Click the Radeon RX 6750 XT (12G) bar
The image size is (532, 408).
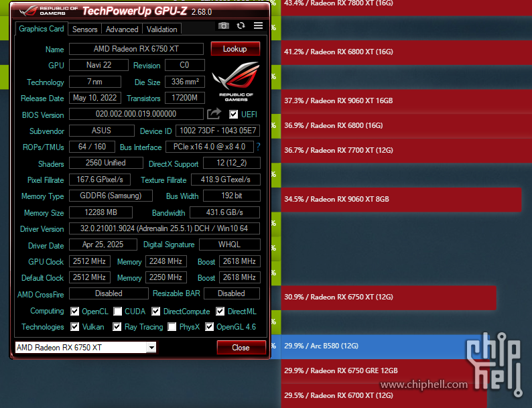(389, 297)
